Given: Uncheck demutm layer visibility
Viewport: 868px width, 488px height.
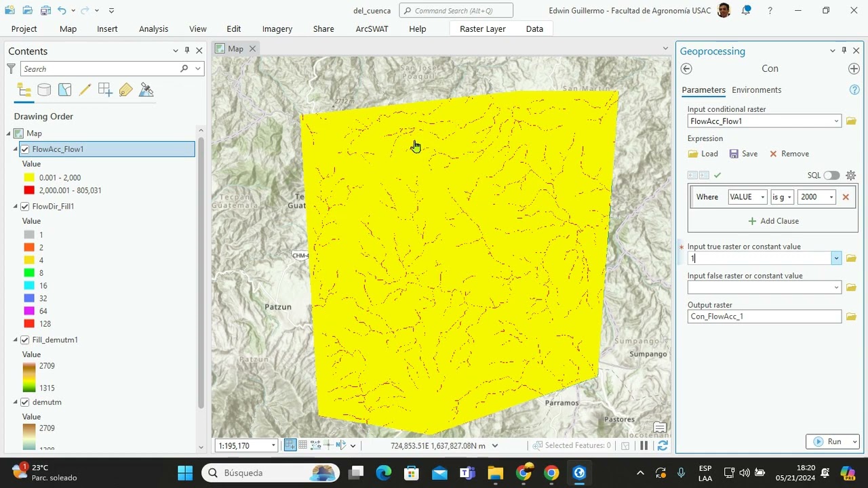Looking at the screenshot, I should coord(25,402).
